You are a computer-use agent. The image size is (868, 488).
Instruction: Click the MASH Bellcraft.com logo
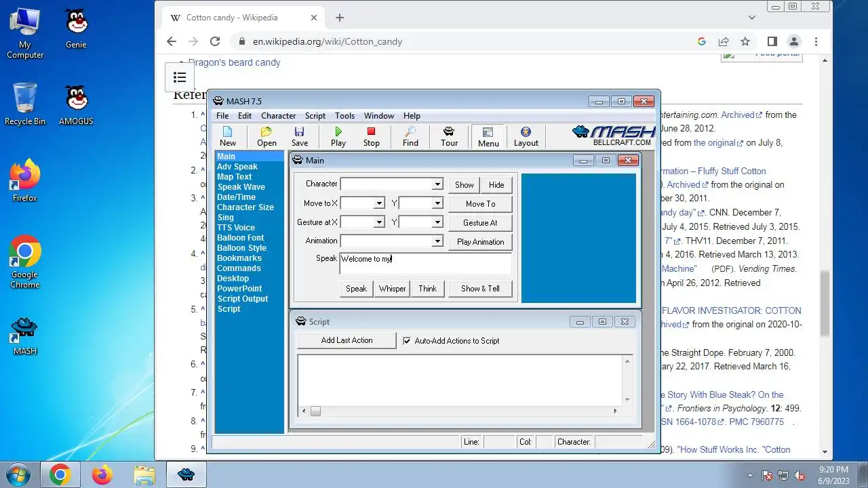point(614,136)
